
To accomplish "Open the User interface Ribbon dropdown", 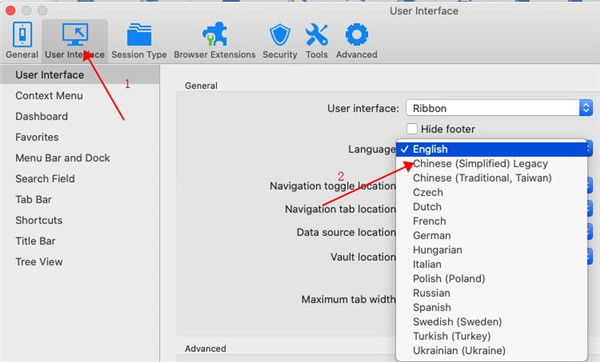I will click(x=499, y=108).
